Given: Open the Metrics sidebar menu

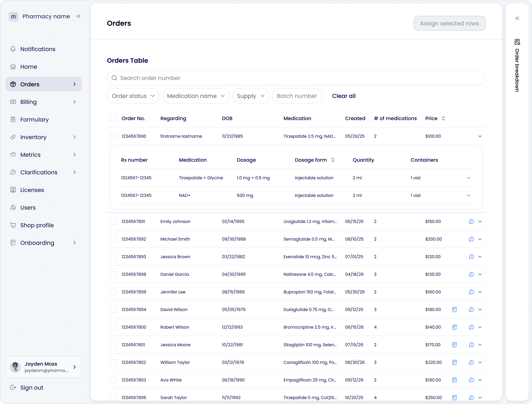Looking at the screenshot, I should coord(44,155).
